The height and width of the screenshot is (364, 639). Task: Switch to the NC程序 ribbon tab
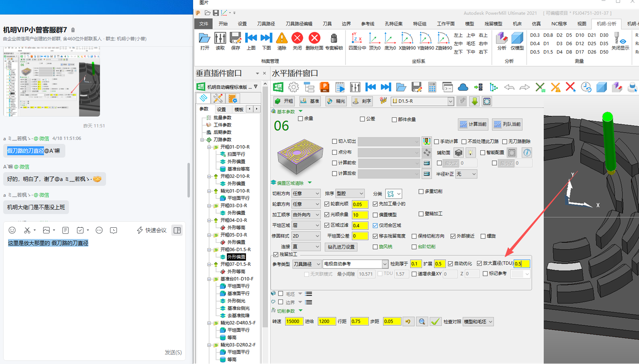click(559, 24)
